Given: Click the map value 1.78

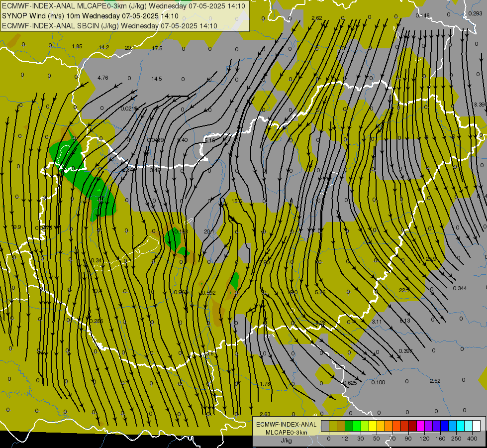Looking at the screenshot, I should point(265,384).
